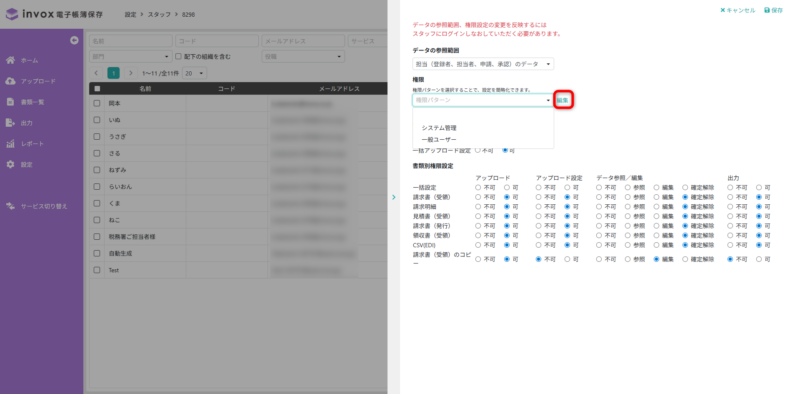Click 保存 to save the staff settings
The image size is (800, 394).
point(773,10)
